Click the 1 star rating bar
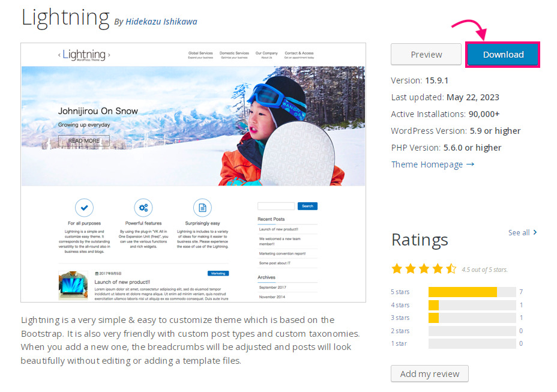Screen dimensions: 557x392 (x=472, y=343)
